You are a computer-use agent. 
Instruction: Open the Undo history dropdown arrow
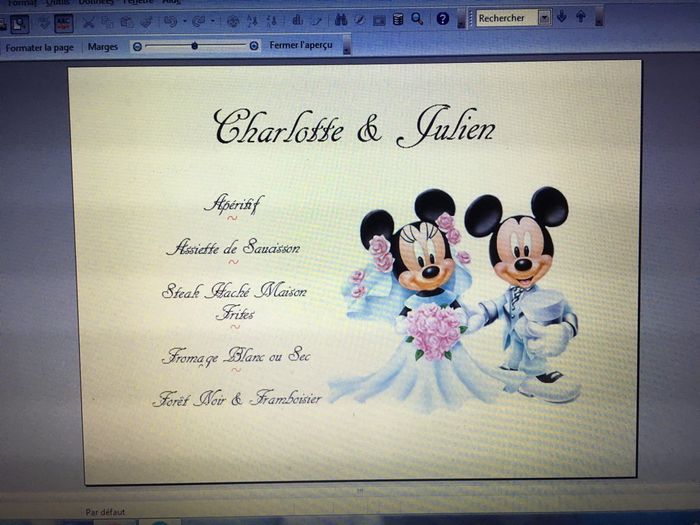pyautogui.click(x=184, y=21)
